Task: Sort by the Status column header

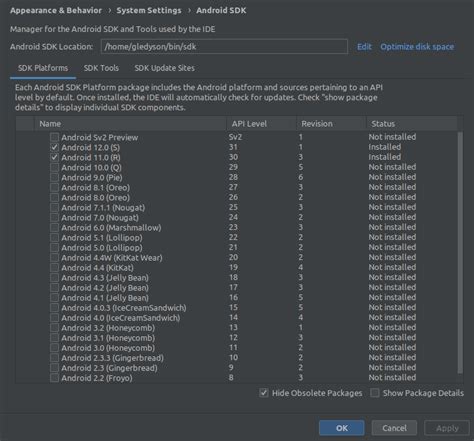Action: point(412,124)
